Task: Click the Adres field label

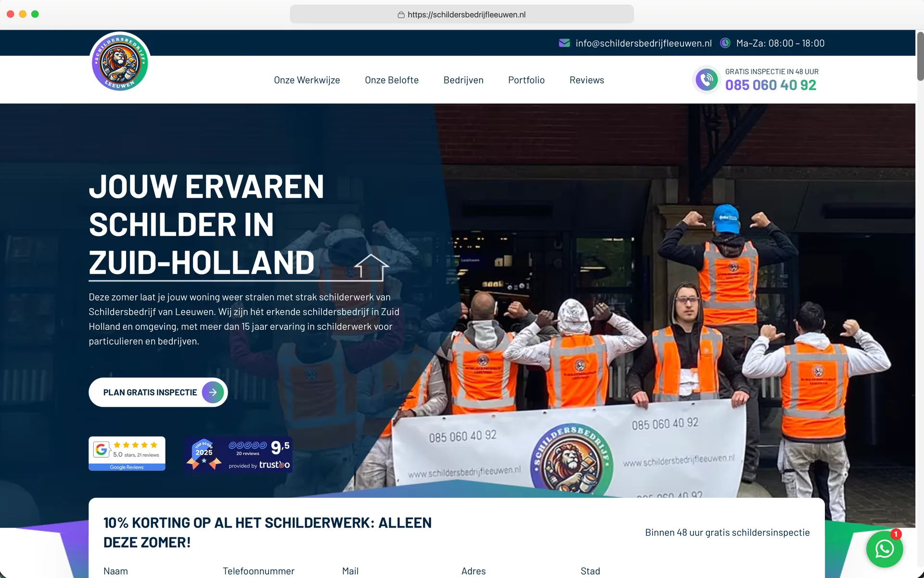Action: (x=474, y=571)
